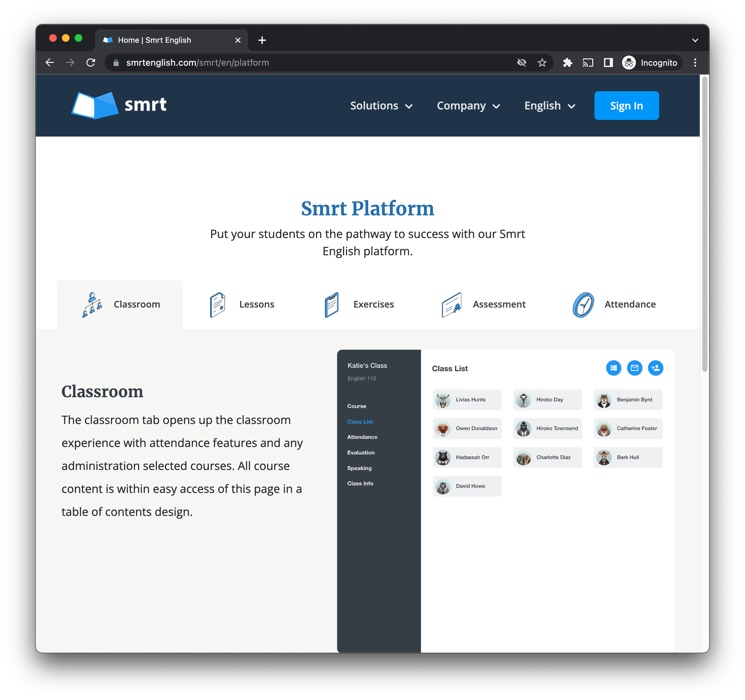Click the add student icon in Class List
Screen dimensions: 745x700
(x=655, y=368)
